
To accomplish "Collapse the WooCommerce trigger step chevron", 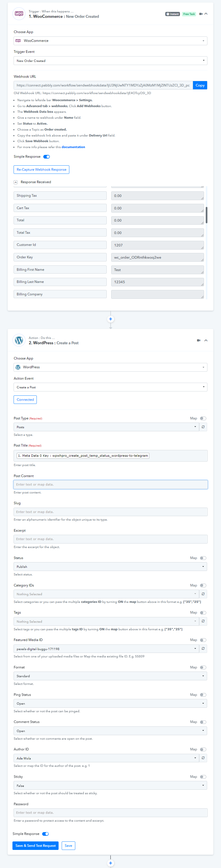I will (206, 14).
